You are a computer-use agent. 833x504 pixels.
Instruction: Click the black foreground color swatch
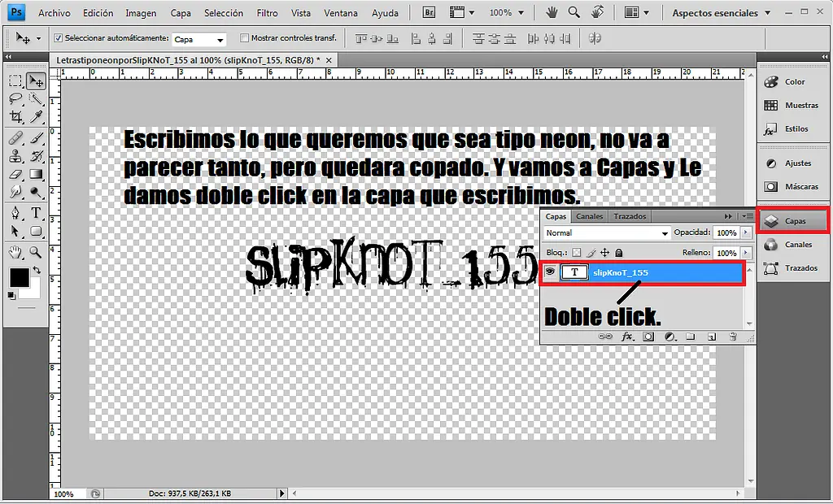[x=19, y=277]
